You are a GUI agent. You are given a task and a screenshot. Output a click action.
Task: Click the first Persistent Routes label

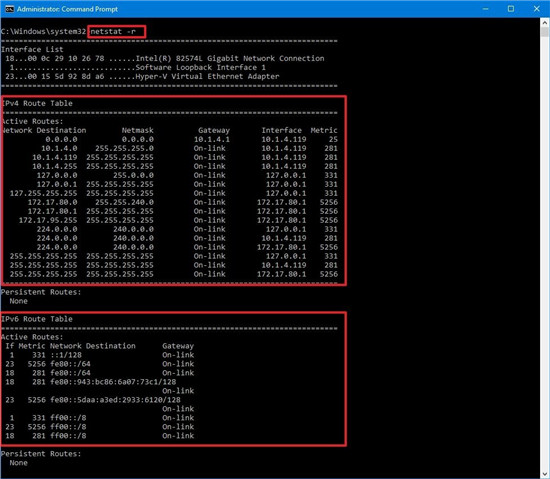(41, 292)
